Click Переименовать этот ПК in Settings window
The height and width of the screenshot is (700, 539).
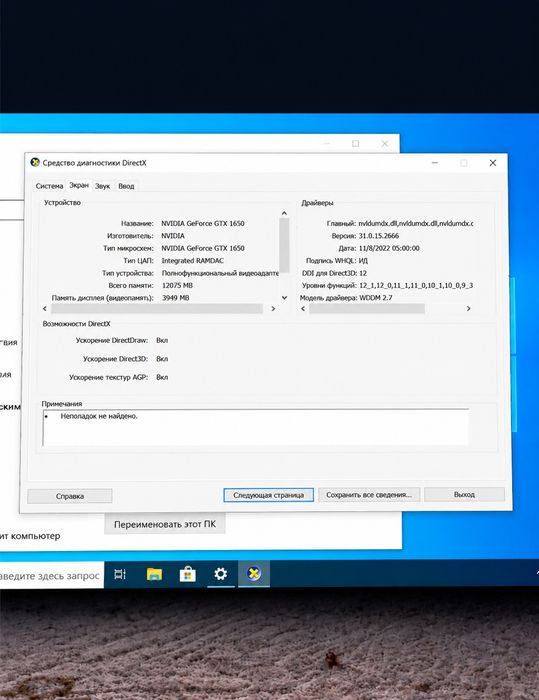pyautogui.click(x=165, y=524)
